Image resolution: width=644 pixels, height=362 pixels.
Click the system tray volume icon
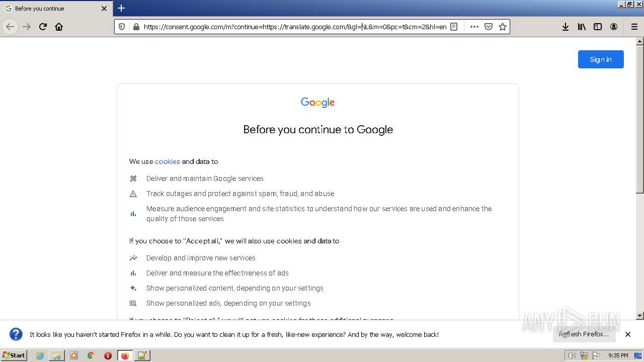(572, 355)
